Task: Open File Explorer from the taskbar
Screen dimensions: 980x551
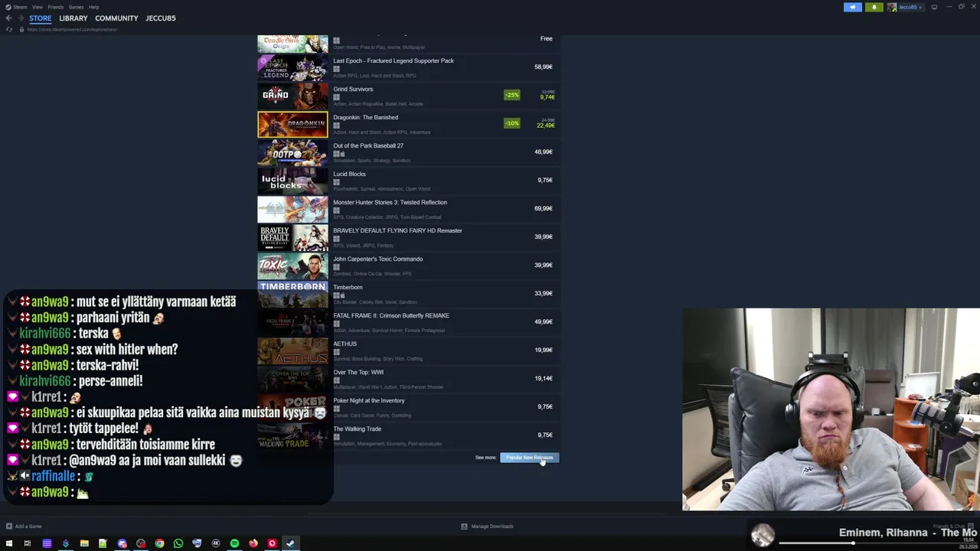Action: 84,543
